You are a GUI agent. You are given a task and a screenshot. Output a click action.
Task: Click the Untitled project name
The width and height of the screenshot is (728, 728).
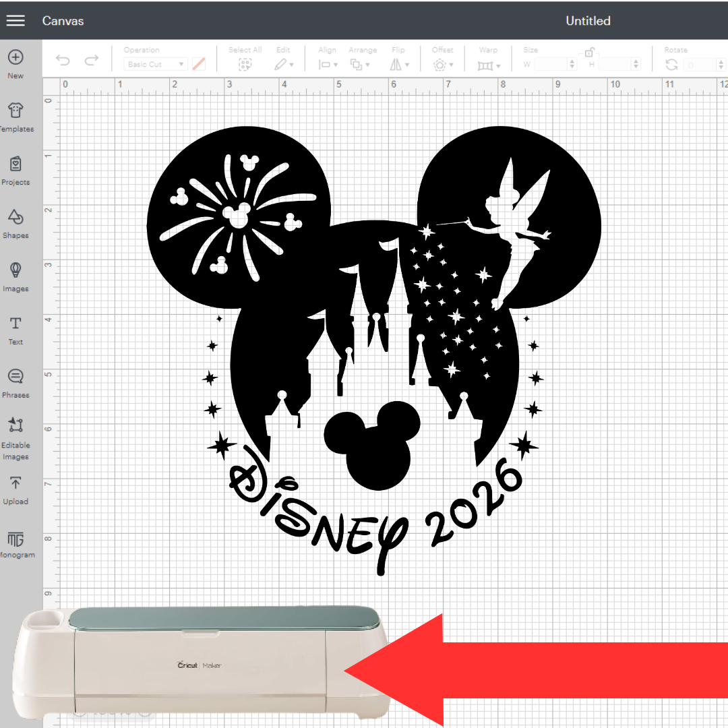(x=588, y=21)
